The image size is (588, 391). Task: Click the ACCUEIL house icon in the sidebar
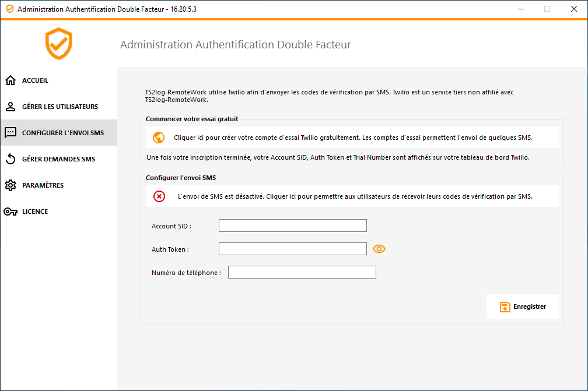10,80
